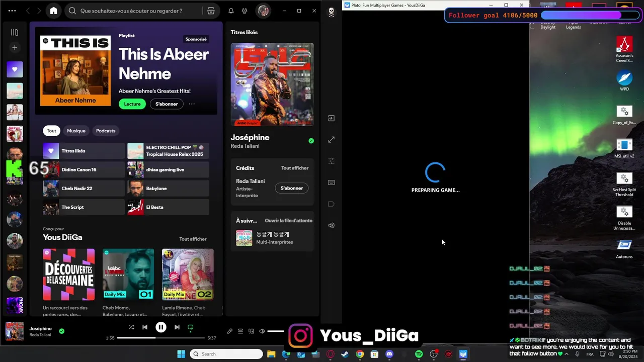The width and height of the screenshot is (644, 362).
Task: Click Tout afficher in Crédits section
Action: (295, 168)
